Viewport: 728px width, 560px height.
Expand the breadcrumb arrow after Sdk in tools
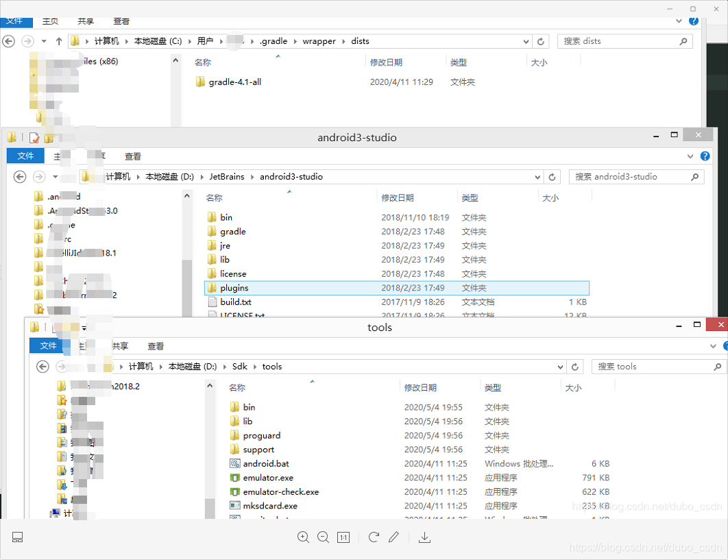pos(255,367)
